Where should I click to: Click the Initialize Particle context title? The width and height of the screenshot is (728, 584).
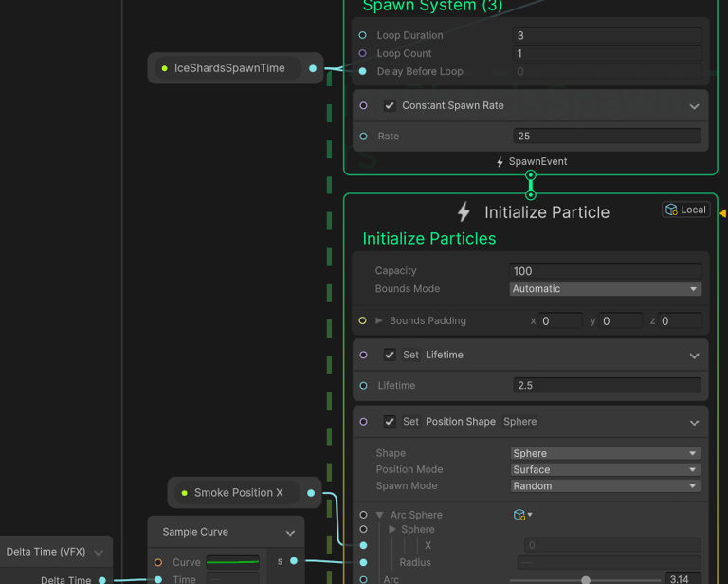click(x=547, y=212)
